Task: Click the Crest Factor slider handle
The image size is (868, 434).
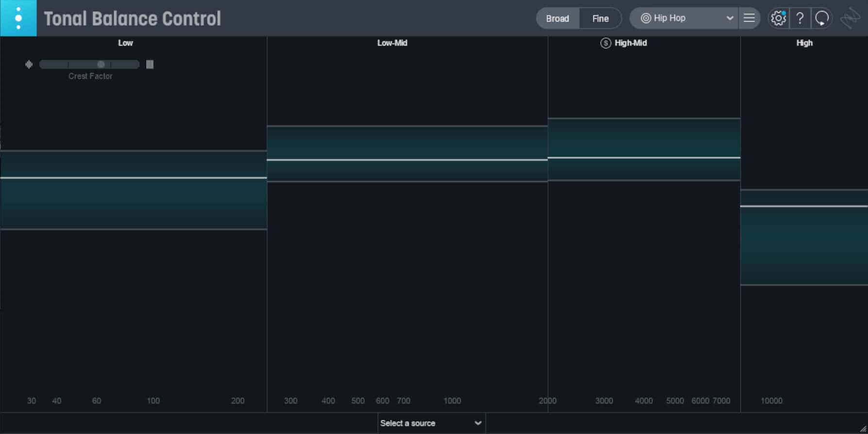Action: [x=101, y=64]
